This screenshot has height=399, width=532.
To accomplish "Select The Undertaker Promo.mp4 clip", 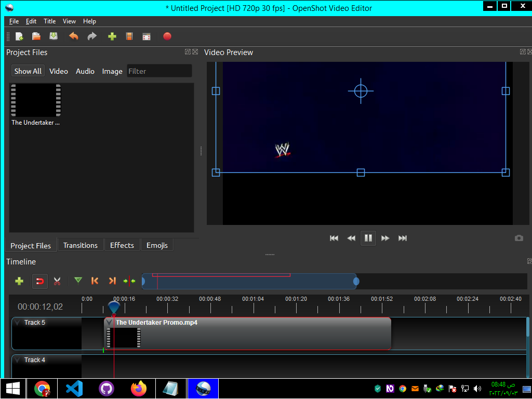I will coord(248,334).
